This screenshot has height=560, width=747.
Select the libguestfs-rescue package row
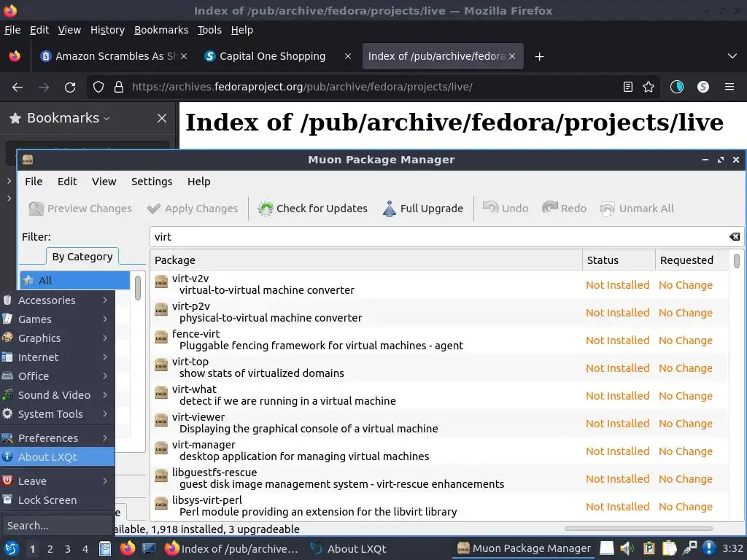pos(439,478)
